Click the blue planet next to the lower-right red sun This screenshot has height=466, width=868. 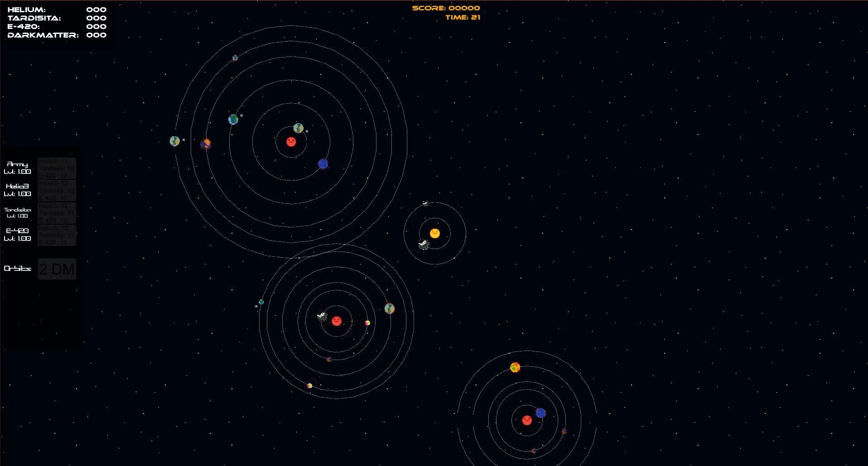(540, 413)
